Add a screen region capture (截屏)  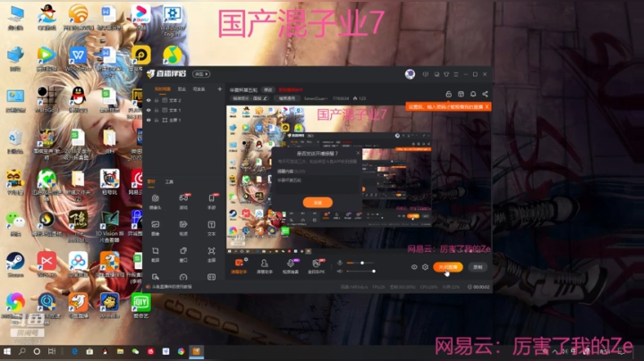pos(156,254)
